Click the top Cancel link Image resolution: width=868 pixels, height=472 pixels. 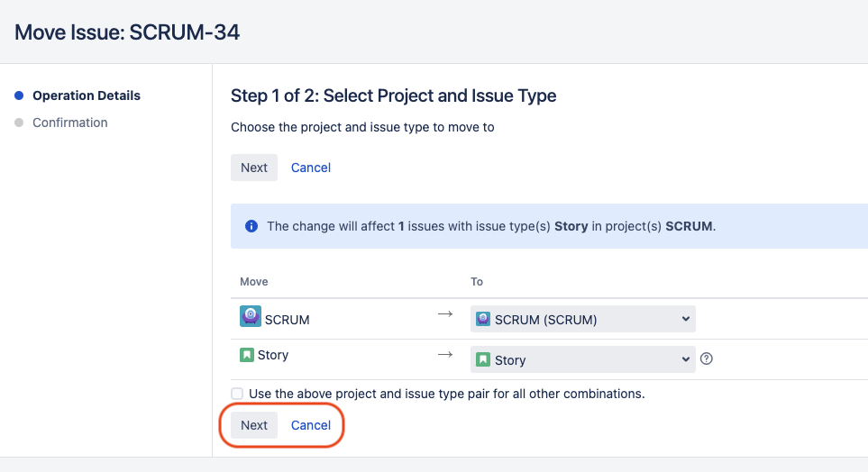(x=311, y=168)
